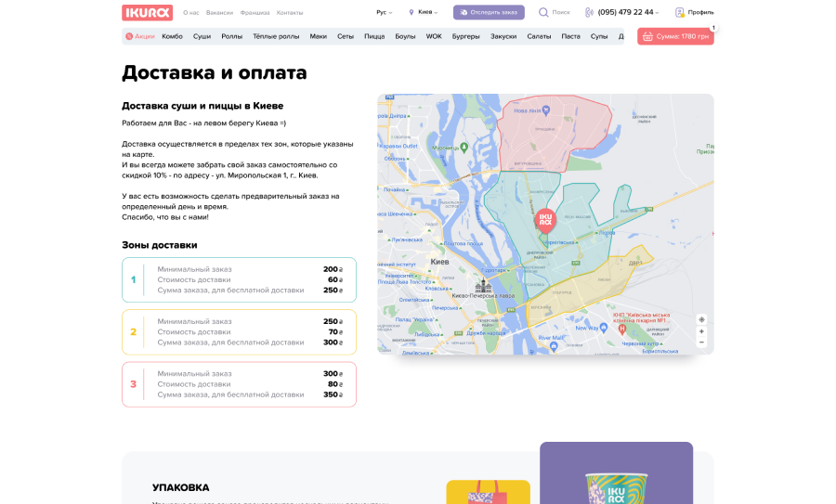Viewport: 836px width, 504px height.
Task: Select the Маки category
Action: pyautogui.click(x=319, y=36)
